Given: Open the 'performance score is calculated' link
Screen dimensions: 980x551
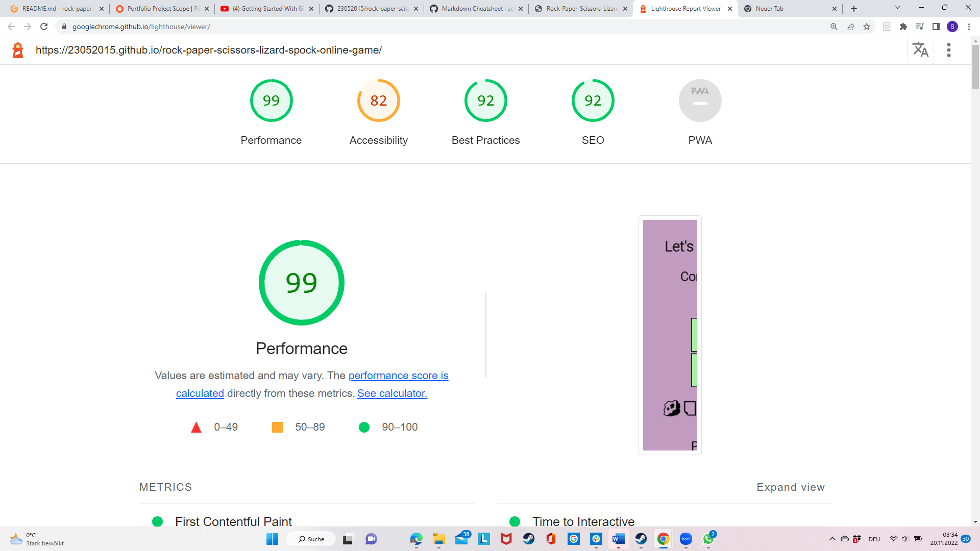Looking at the screenshot, I should [398, 375].
